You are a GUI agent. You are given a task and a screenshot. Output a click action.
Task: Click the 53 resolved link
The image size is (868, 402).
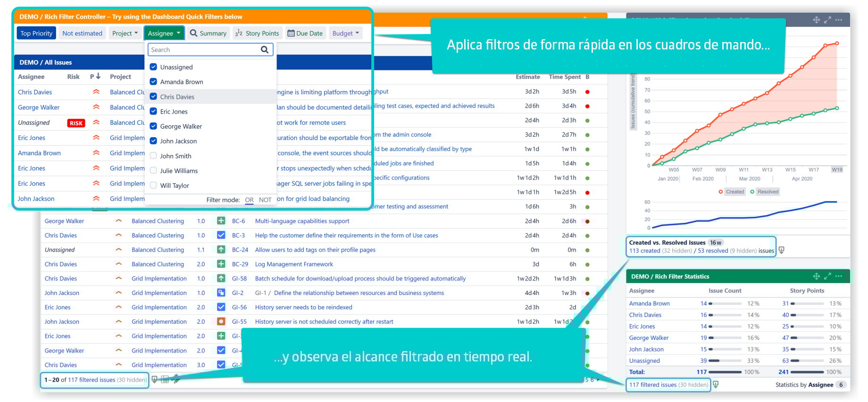point(713,251)
